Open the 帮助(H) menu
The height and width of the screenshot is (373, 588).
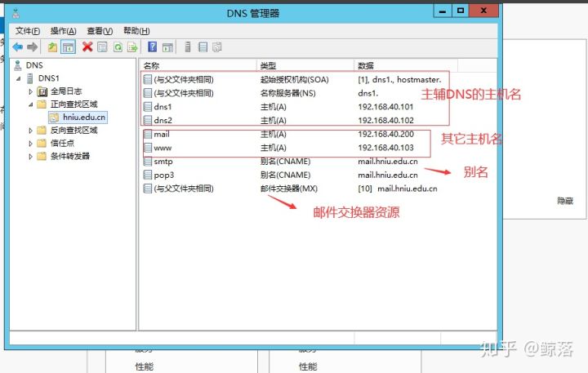[136, 31]
